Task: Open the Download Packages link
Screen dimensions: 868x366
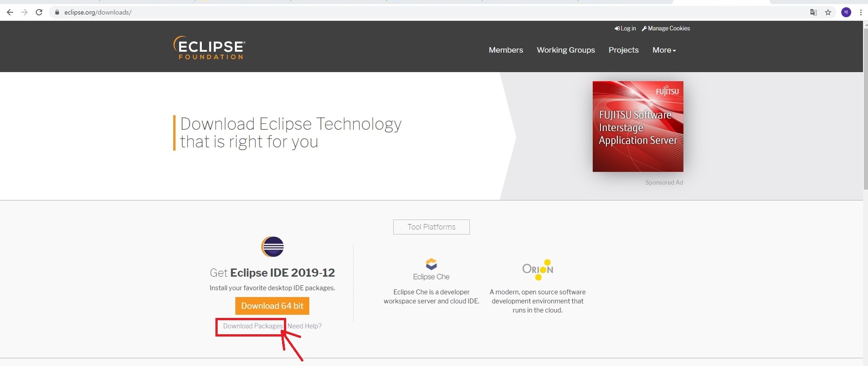Action: (x=253, y=326)
